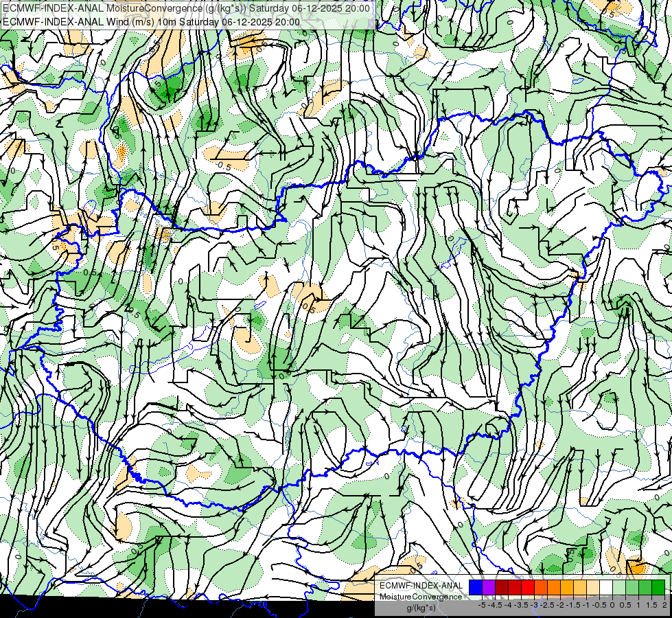Click the '-0.5' tick label on legend scale
The height and width of the screenshot is (618, 672).
click(601, 605)
